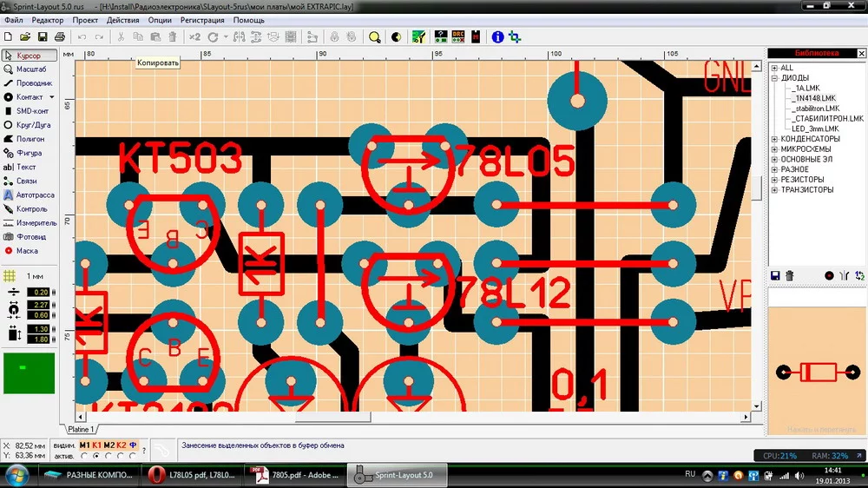Click the magnifier zoom icon in the toolbar
868x488 pixels.
375,37
